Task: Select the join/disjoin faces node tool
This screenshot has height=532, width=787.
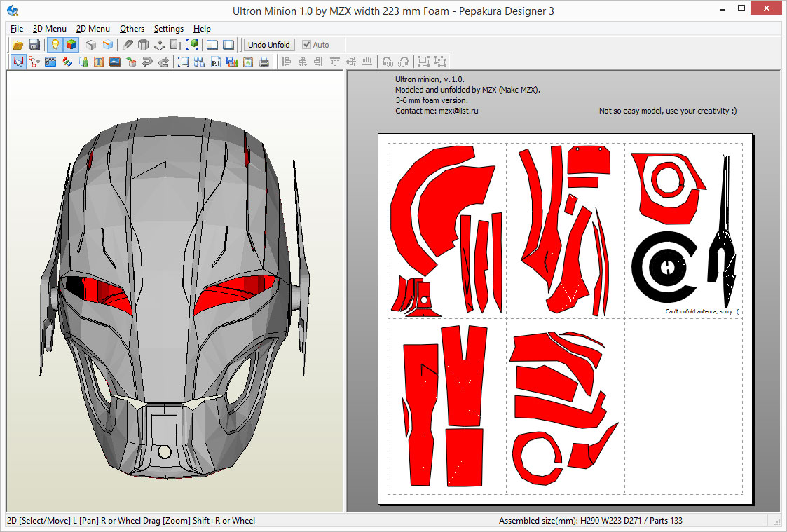Action: (x=34, y=62)
